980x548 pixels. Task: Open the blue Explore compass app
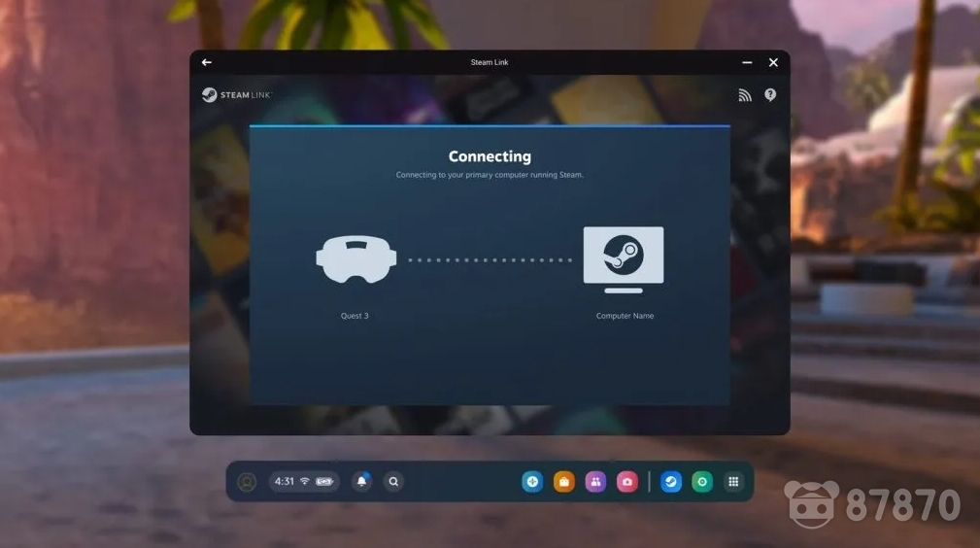pos(532,482)
